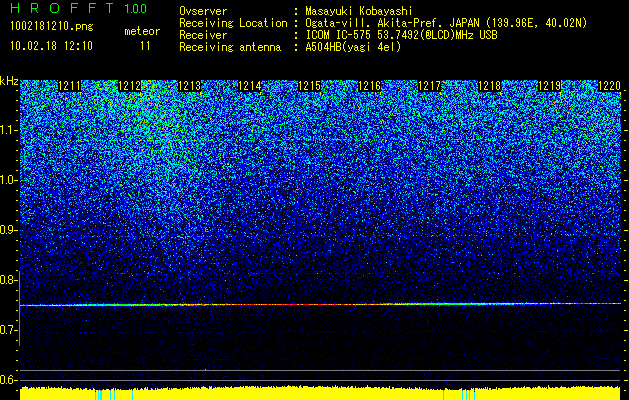Click the yellow signal level bar

tap(321, 393)
